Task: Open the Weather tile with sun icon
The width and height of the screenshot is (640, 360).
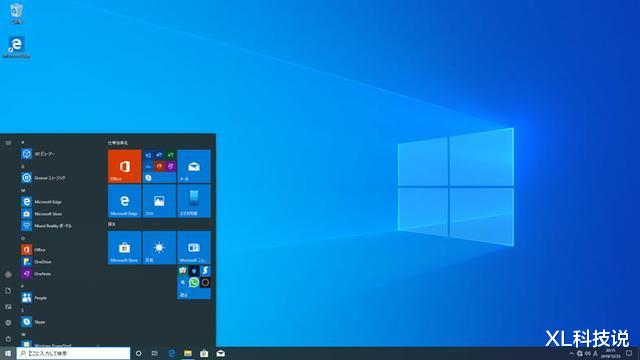Action: click(x=159, y=248)
